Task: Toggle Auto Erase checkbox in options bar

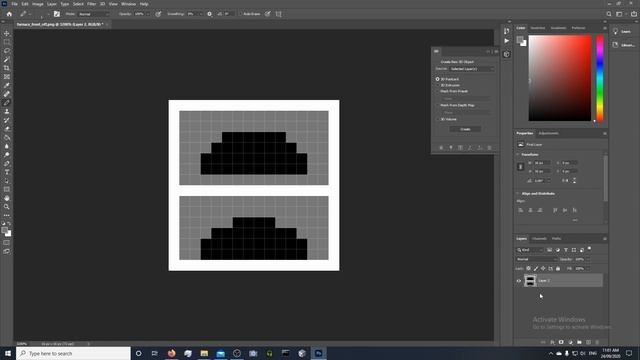Action: [x=240, y=14]
